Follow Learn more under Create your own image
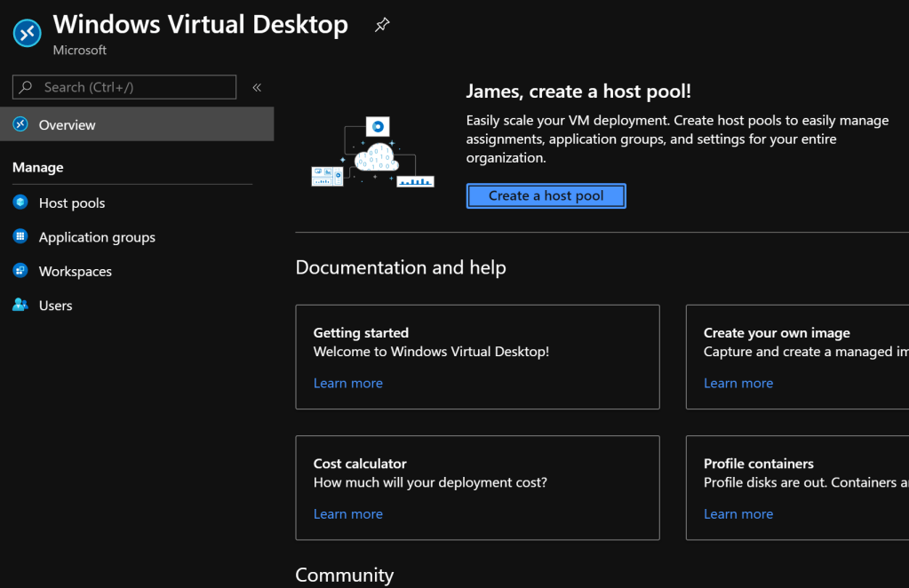Screen dimensions: 909x588 coord(738,383)
